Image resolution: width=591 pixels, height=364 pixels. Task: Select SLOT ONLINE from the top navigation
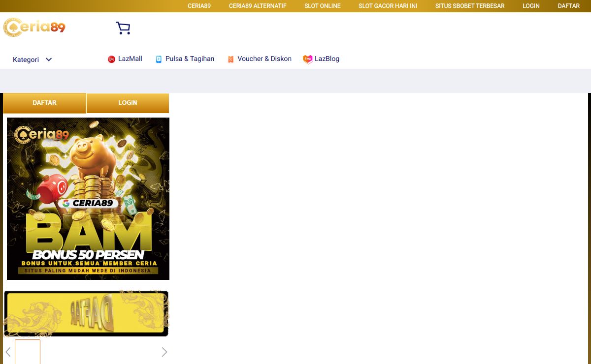click(x=323, y=6)
